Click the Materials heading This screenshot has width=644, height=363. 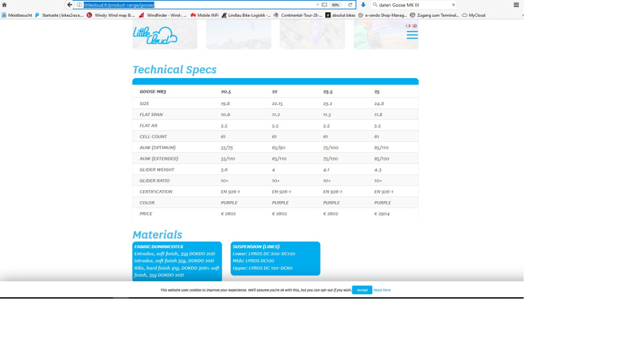157,234
